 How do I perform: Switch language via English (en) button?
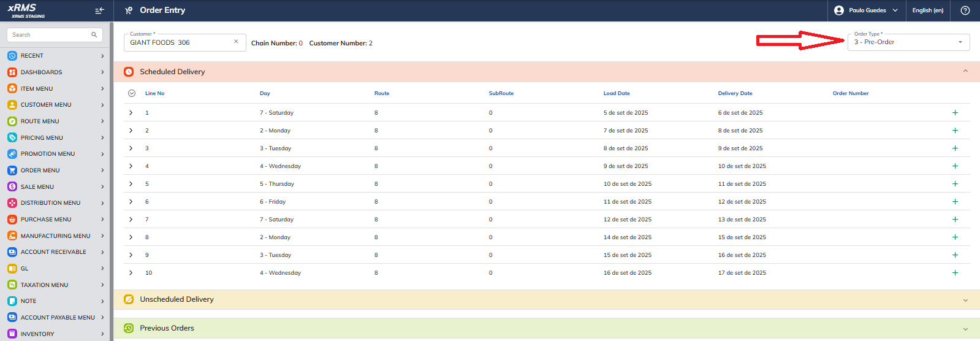tap(927, 10)
